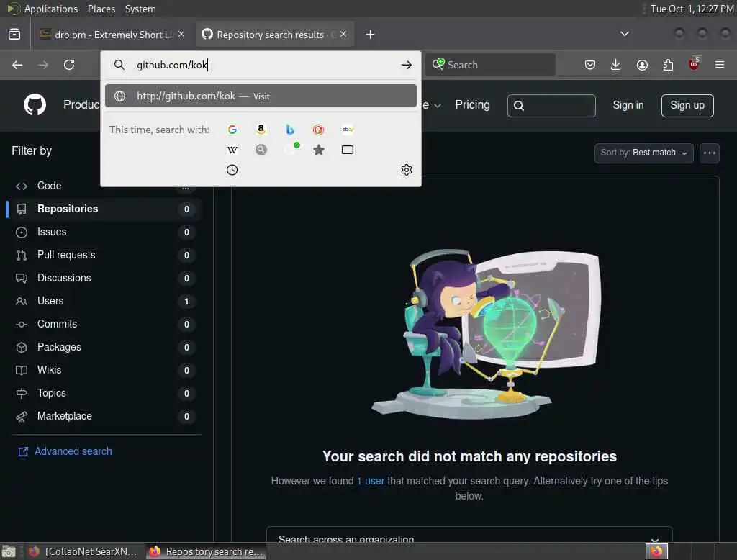Click the grey magnifier search engine icon
Viewport: 737px width, 560px height.
[261, 150]
